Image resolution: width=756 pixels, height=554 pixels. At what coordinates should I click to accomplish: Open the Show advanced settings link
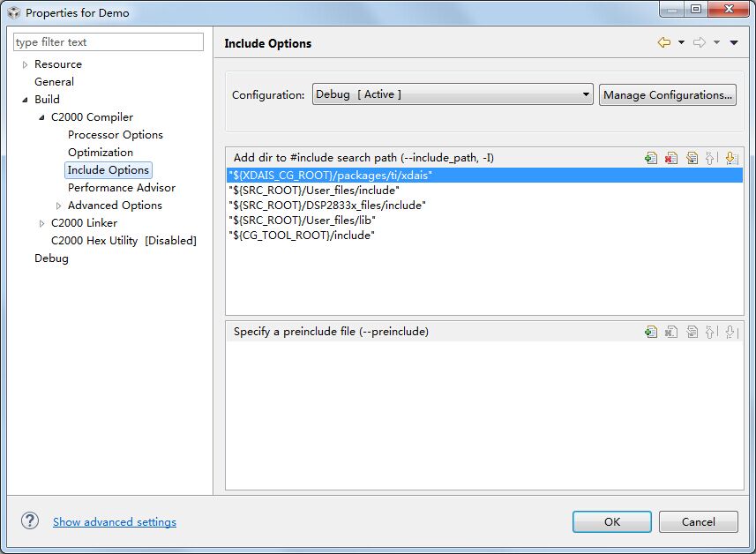click(115, 522)
